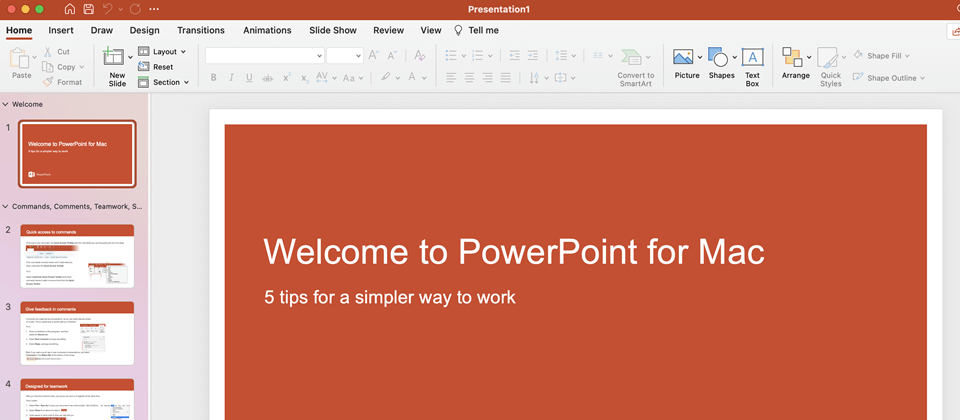
Task: Align text right
Action: click(x=487, y=78)
